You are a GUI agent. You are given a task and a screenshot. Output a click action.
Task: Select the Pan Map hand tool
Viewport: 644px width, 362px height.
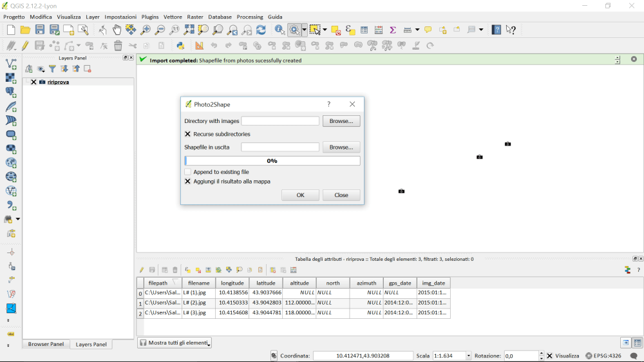[x=117, y=30]
